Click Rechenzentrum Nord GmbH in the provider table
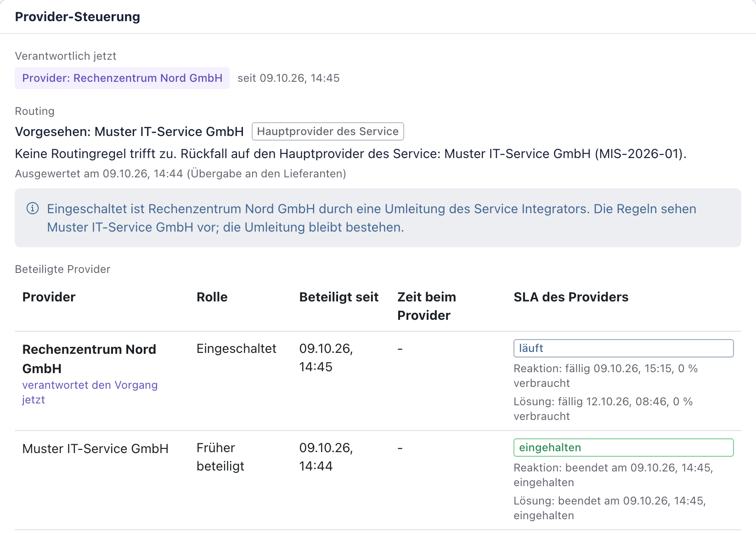Screen dimensions: 756x533 click(x=90, y=359)
